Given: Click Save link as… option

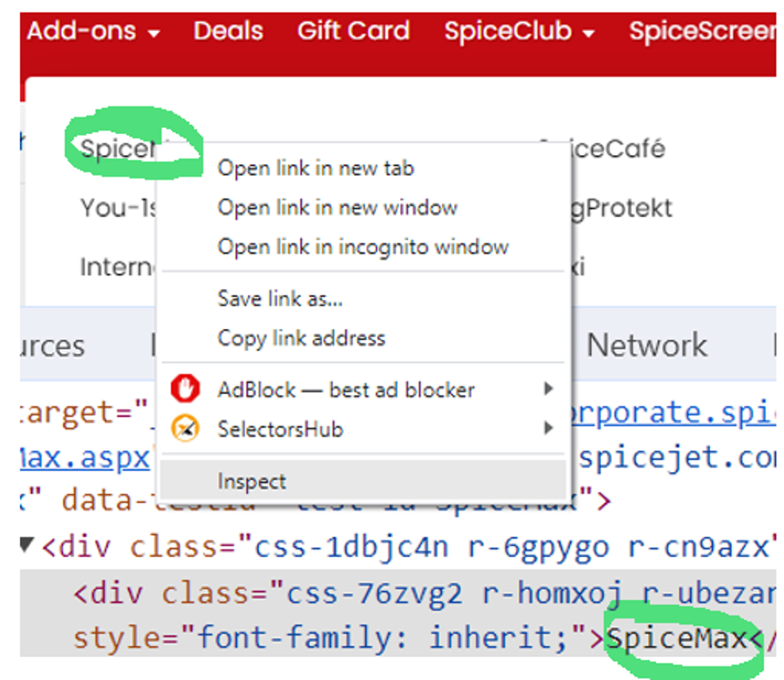Looking at the screenshot, I should tap(280, 298).
